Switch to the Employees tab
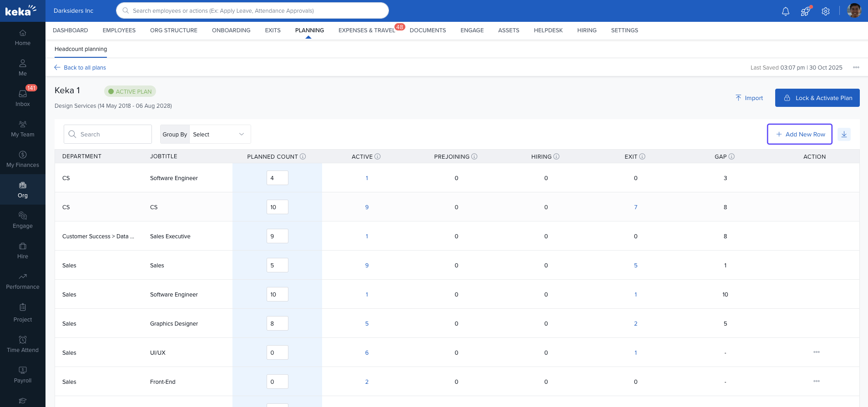This screenshot has height=407, width=868. (119, 30)
